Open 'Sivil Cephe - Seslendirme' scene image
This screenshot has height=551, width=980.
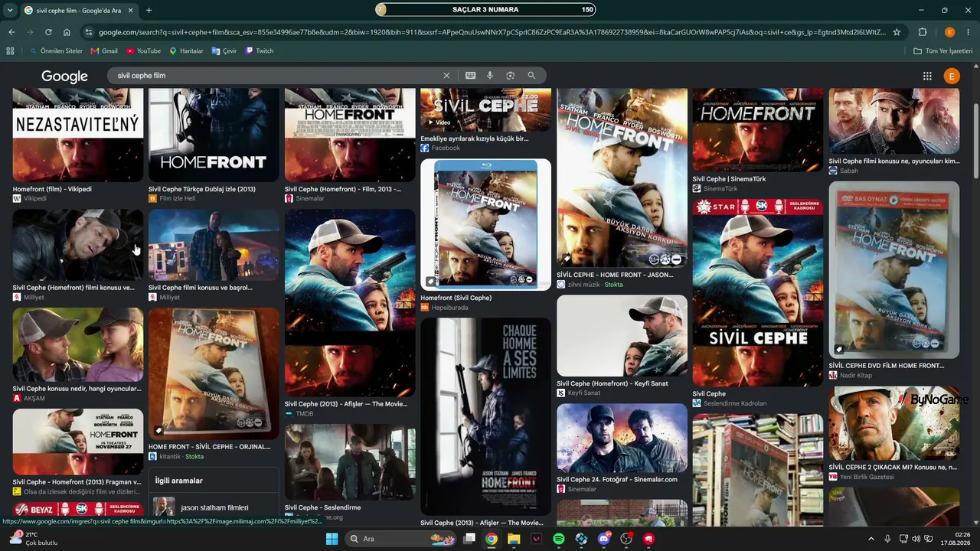(x=350, y=462)
